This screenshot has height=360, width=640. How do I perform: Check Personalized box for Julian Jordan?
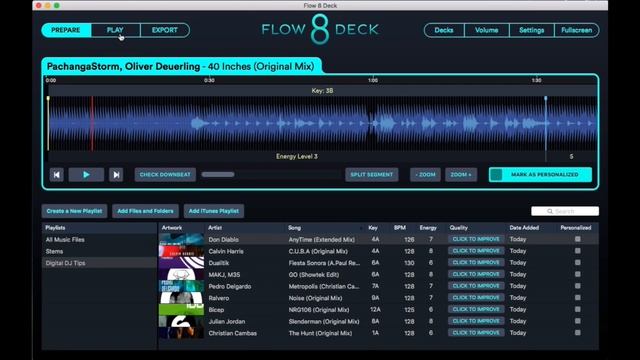[578, 321]
